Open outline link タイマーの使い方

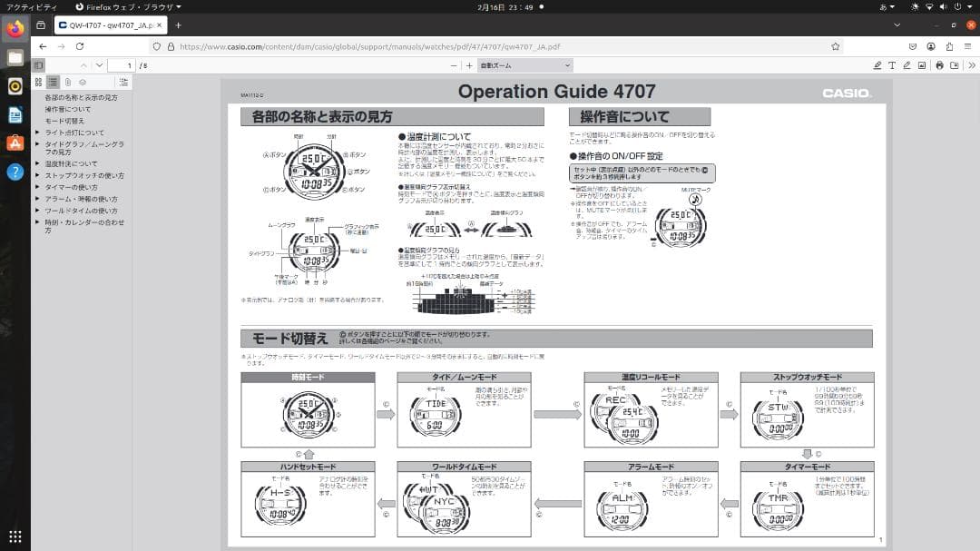(x=72, y=187)
